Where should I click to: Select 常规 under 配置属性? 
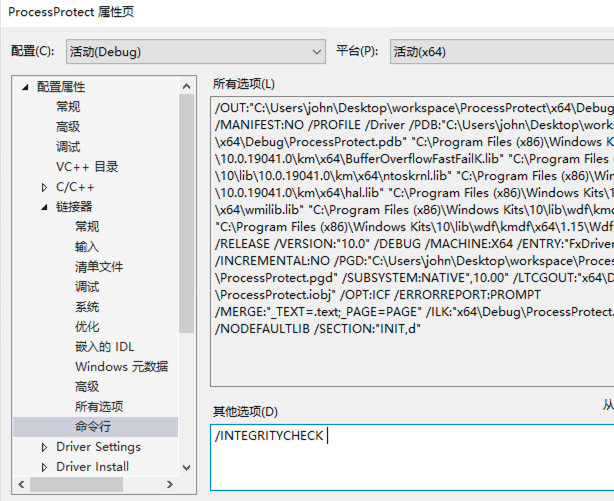(68, 107)
